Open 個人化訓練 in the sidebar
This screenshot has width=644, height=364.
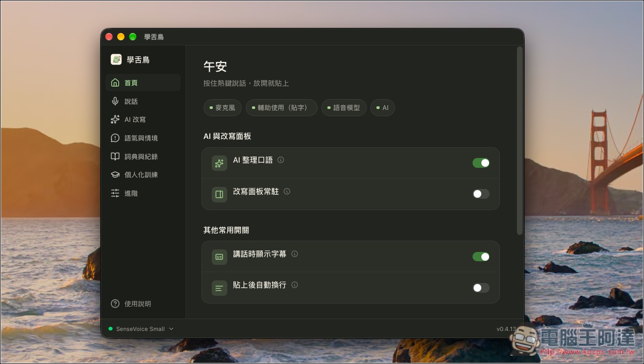click(x=143, y=175)
